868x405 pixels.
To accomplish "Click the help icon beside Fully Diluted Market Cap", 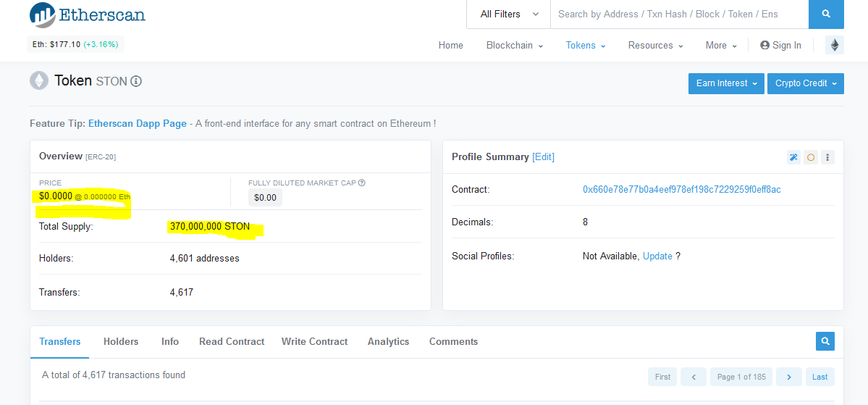I will [x=362, y=183].
